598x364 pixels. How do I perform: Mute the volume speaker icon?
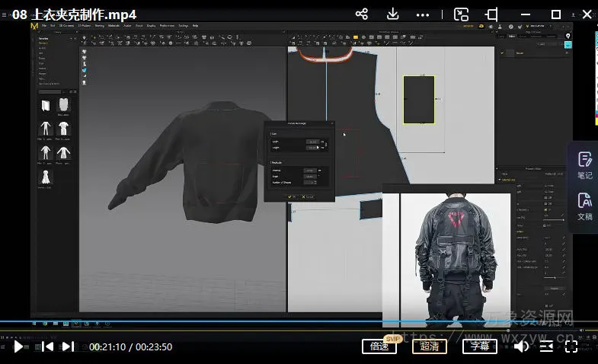pos(521,346)
